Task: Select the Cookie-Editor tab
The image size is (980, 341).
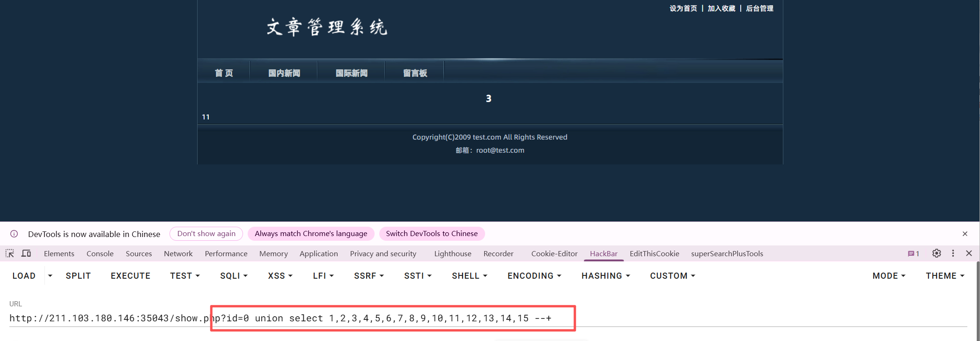Action: [x=554, y=253]
